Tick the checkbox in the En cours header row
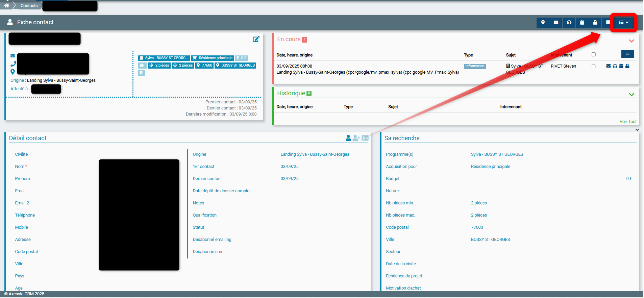The width and height of the screenshot is (644, 298). [x=593, y=54]
